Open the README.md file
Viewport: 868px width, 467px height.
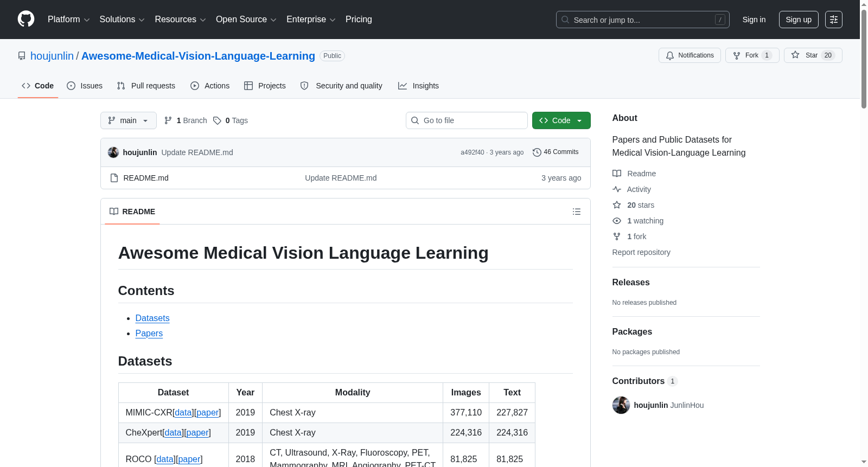pyautogui.click(x=146, y=178)
